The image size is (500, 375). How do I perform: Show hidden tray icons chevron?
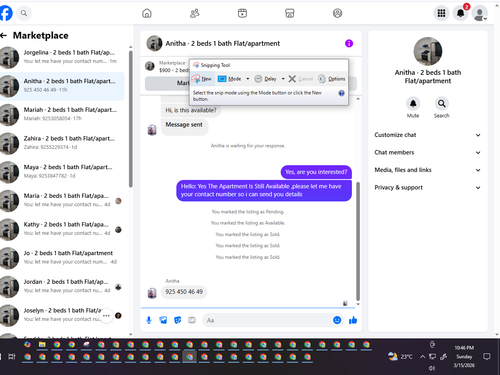click(422, 357)
